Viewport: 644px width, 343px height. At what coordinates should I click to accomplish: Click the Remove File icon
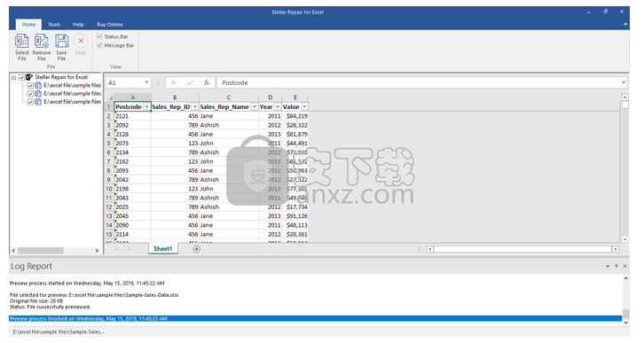(42, 42)
